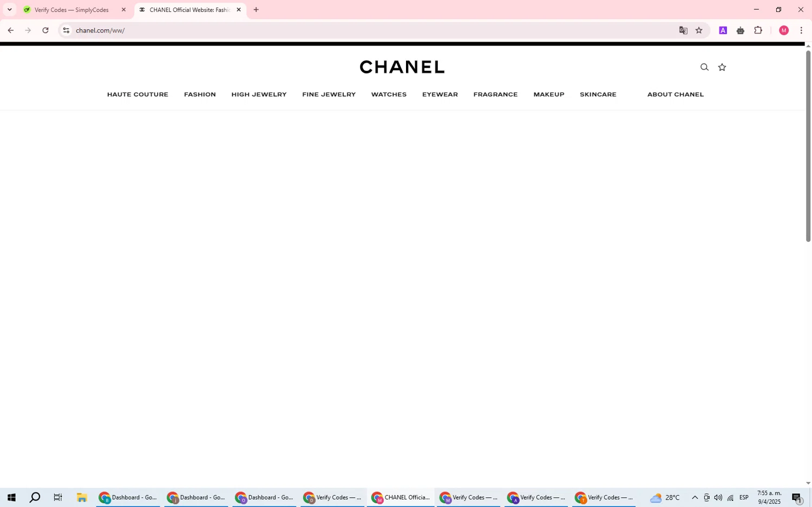812x507 pixels.
Task: Open the notification center icon
Action: coord(797,498)
